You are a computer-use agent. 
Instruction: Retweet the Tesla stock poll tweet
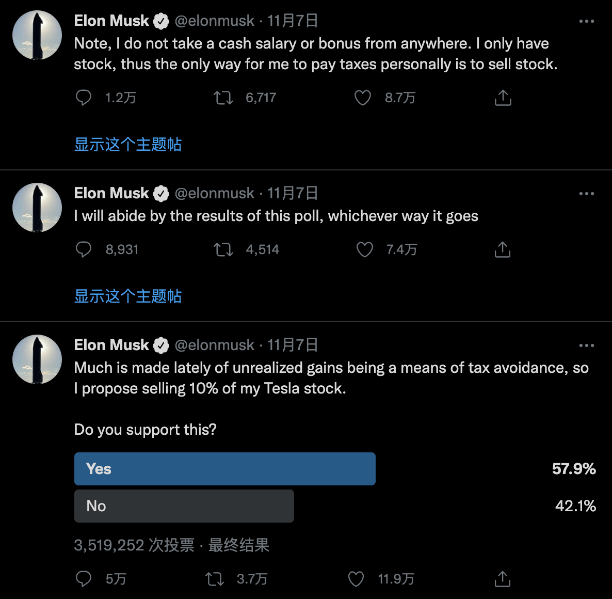pos(214,579)
